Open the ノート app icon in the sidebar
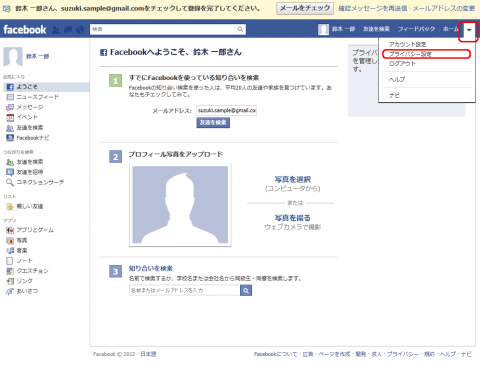The width and height of the screenshot is (480, 369). click(x=10, y=261)
